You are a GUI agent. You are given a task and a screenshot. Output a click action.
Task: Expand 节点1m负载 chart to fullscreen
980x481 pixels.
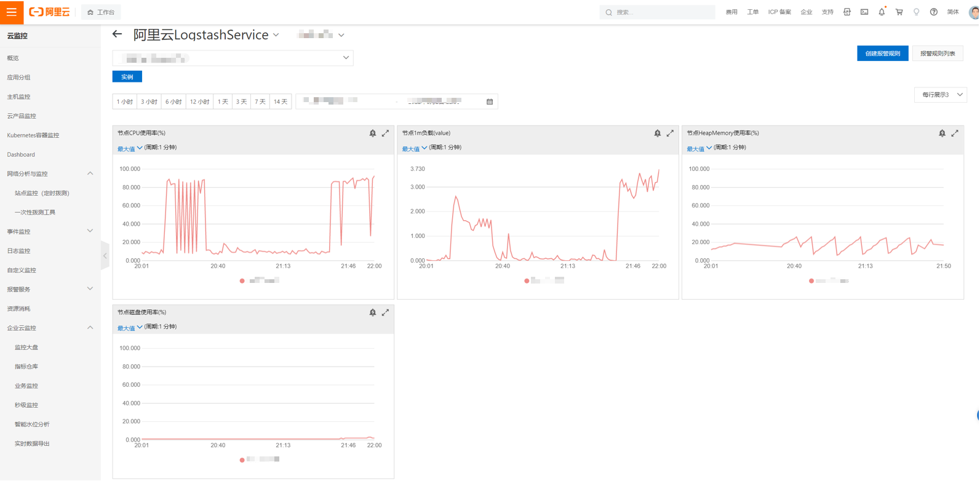670,133
